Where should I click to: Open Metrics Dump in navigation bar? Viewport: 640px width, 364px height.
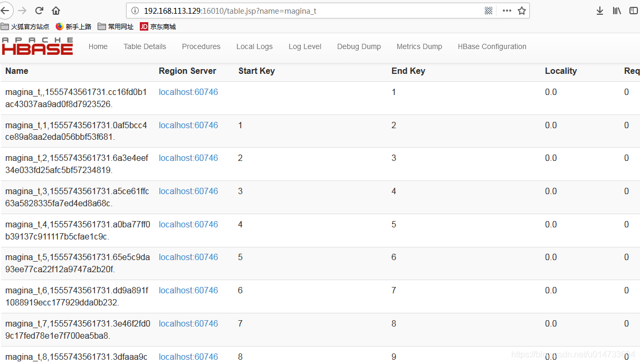[419, 46]
